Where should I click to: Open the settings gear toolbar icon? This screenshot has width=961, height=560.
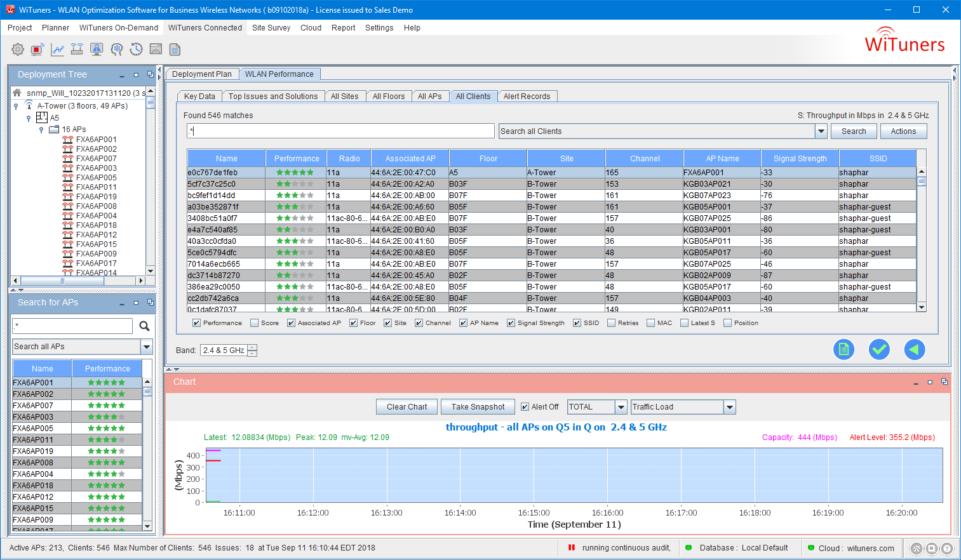[x=18, y=50]
